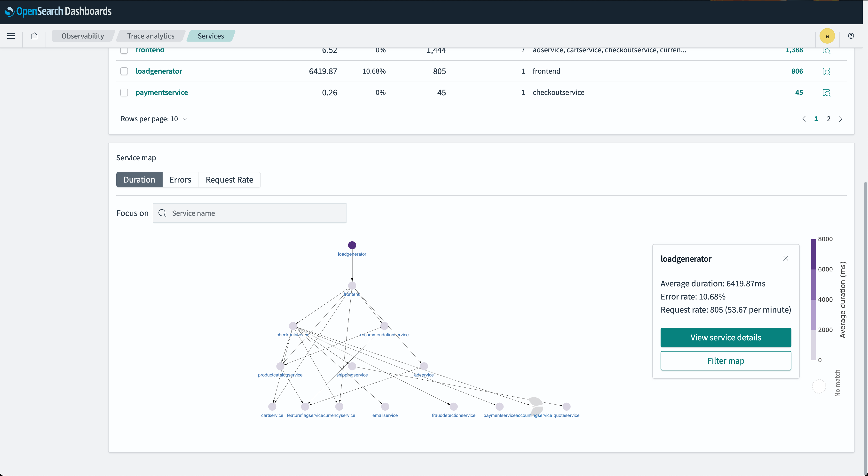Switch service map to Errors view
Viewport: 868px width, 476px height.
click(180, 179)
